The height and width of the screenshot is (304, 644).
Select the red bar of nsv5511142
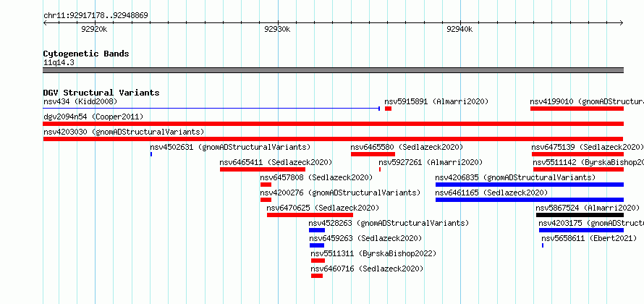click(x=579, y=169)
